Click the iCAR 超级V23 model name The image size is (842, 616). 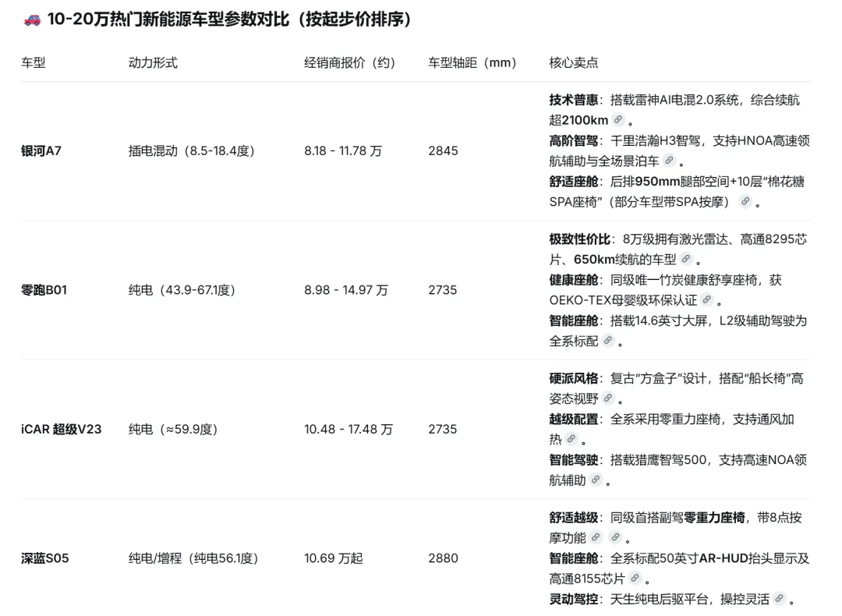[x=62, y=429]
